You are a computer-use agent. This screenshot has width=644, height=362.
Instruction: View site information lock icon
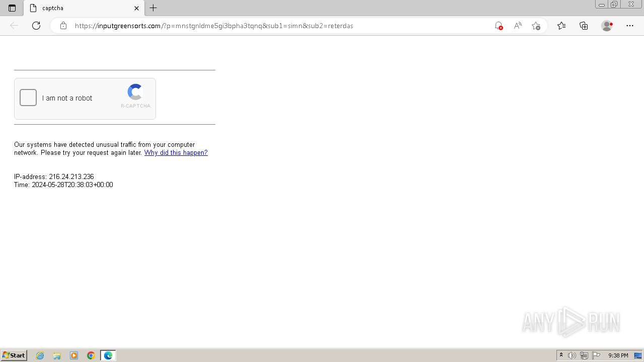tap(63, 26)
